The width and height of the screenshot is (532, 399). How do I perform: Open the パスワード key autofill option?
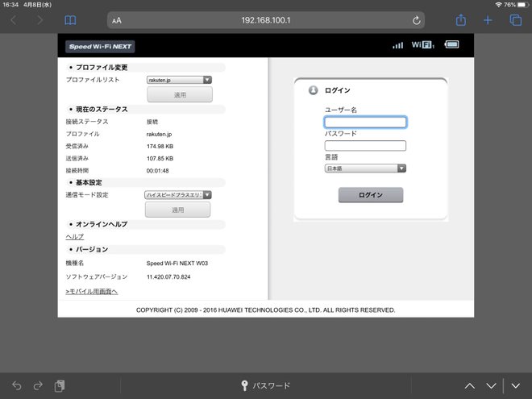point(265,385)
